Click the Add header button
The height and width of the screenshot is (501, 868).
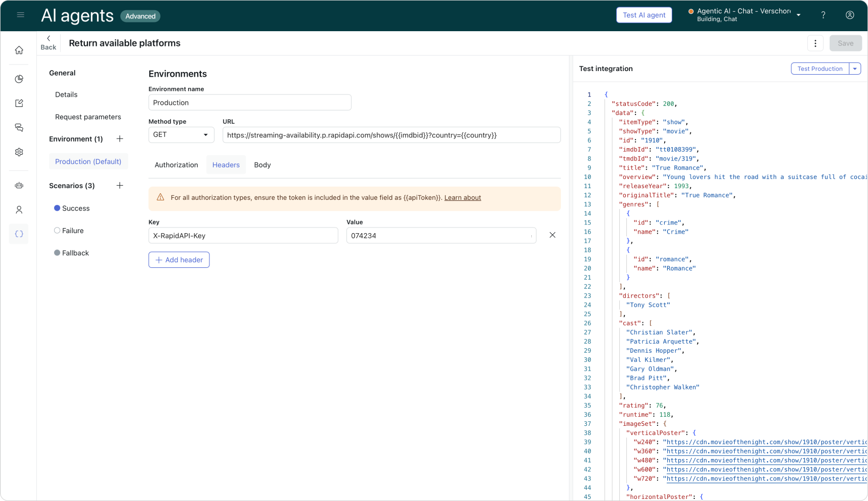point(179,260)
